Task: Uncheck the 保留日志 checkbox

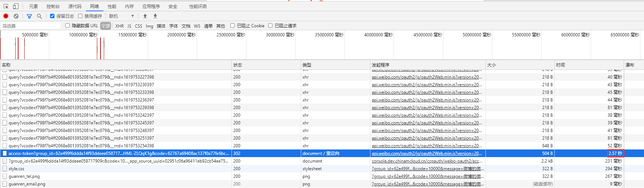Action: tap(52, 16)
